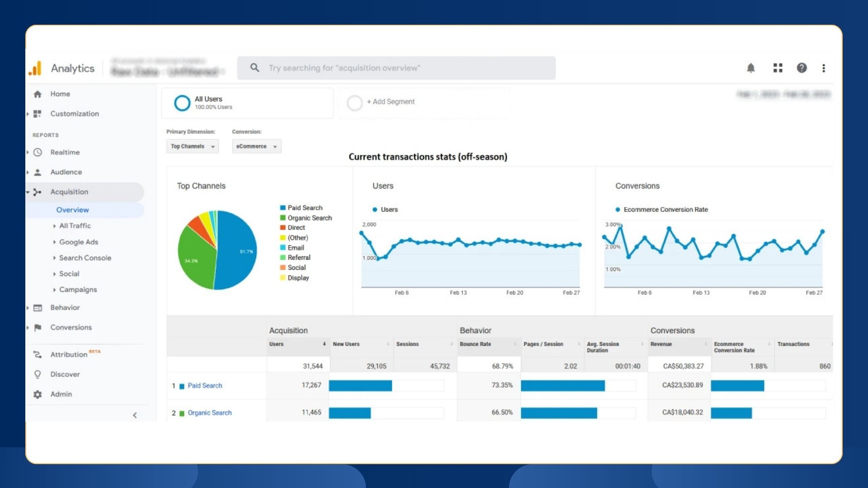This screenshot has width=868, height=488.
Task: Collapse the Acquisition section arrow
Action: tap(28, 192)
